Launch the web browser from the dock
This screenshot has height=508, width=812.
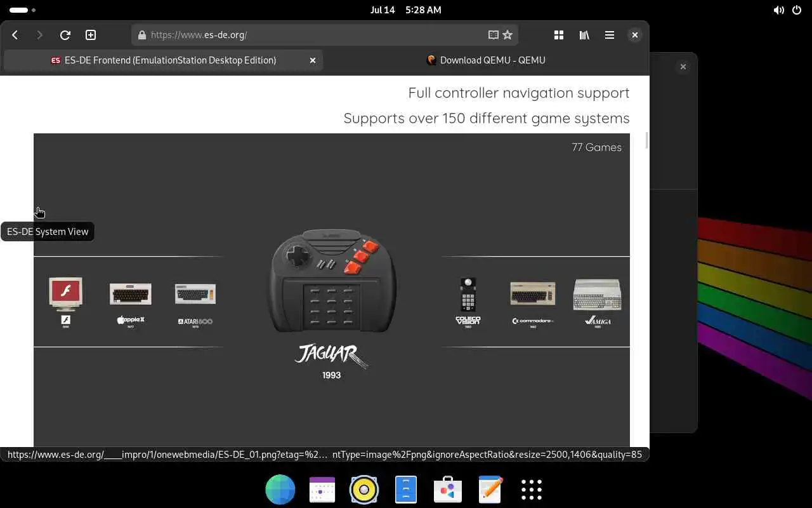[280, 490]
